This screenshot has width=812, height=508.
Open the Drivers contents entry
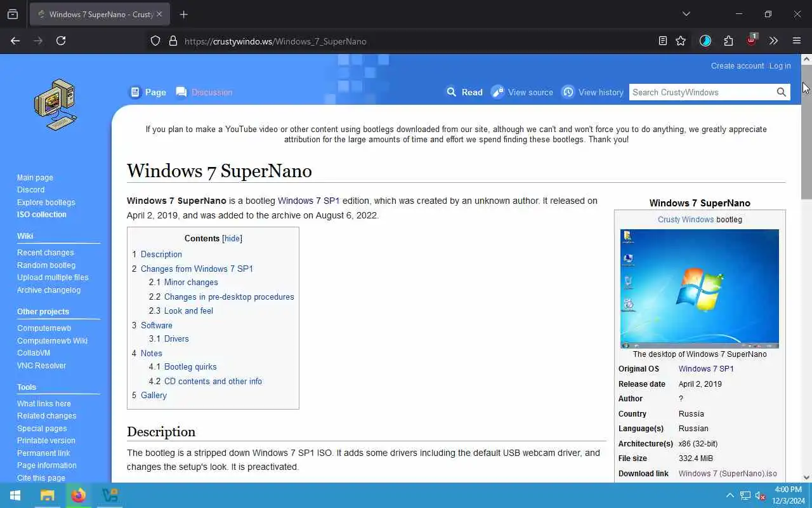[176, 338]
